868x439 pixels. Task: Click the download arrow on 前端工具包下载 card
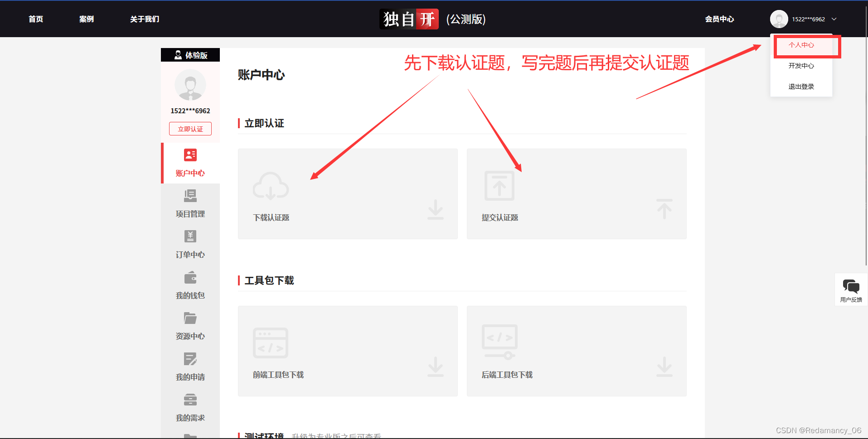(x=436, y=367)
